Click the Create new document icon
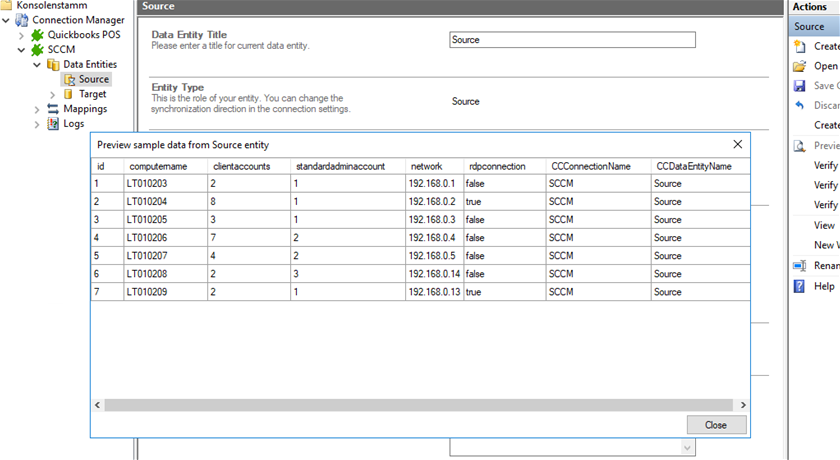 pyautogui.click(x=799, y=46)
